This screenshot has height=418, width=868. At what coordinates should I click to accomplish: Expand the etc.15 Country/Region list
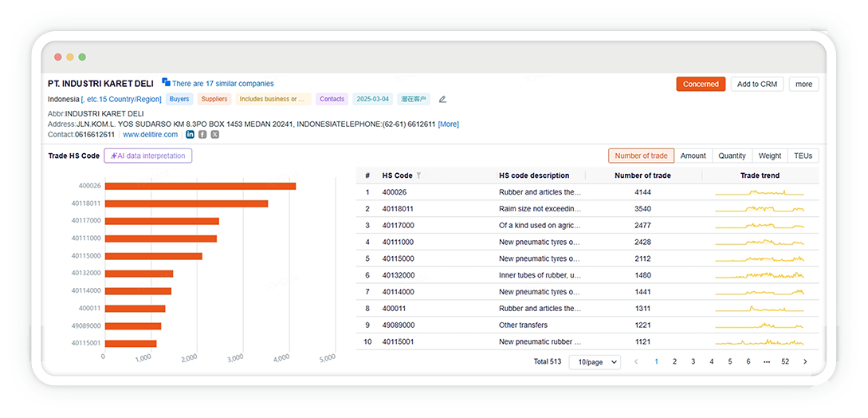121,99
